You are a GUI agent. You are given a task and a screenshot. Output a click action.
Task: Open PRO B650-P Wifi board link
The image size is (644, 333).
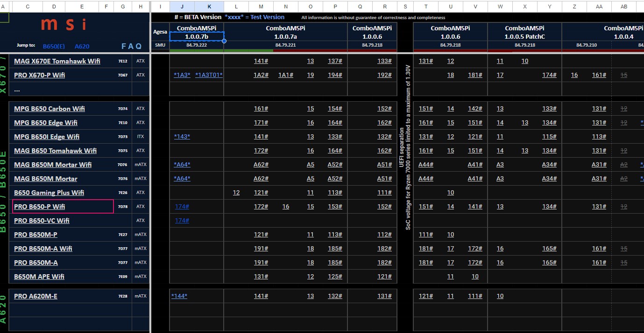pos(39,207)
